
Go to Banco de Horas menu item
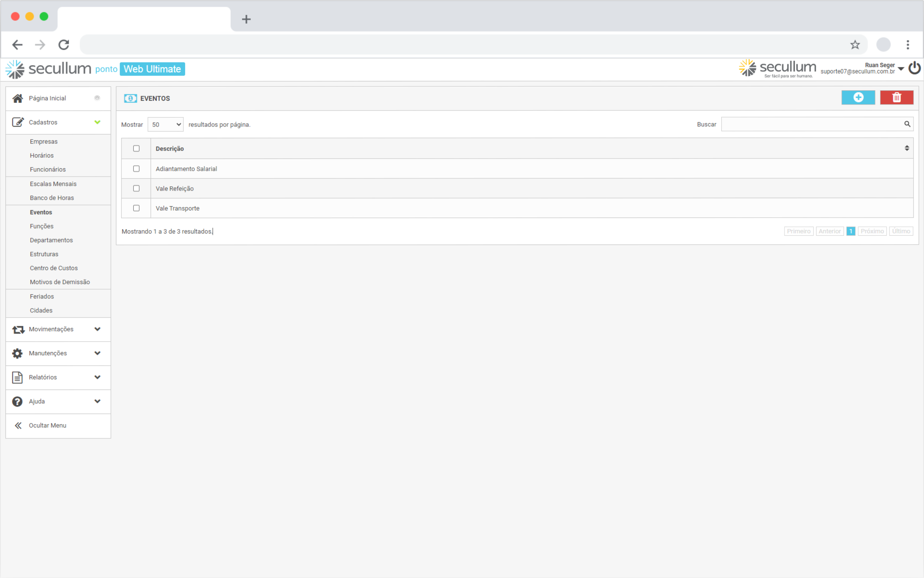coord(52,198)
